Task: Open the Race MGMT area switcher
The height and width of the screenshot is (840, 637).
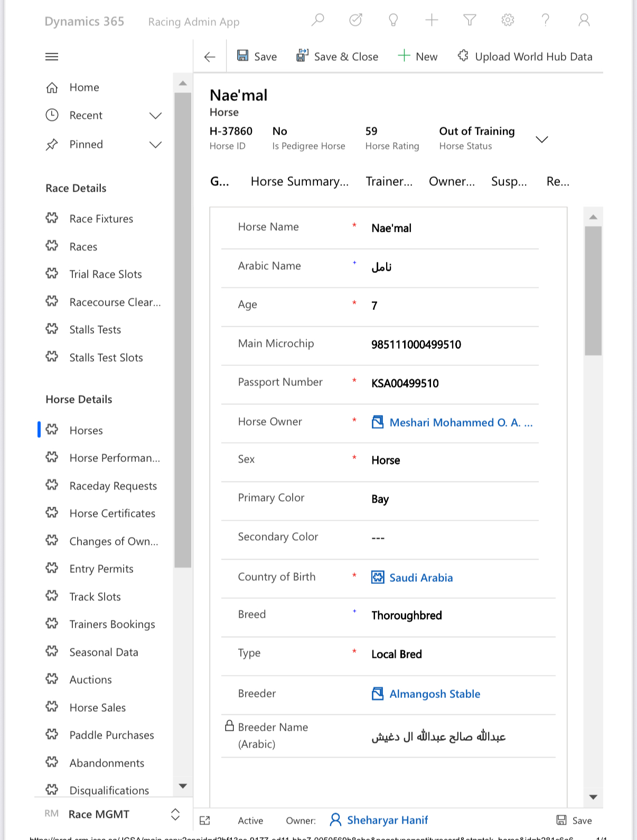Action: [x=175, y=814]
